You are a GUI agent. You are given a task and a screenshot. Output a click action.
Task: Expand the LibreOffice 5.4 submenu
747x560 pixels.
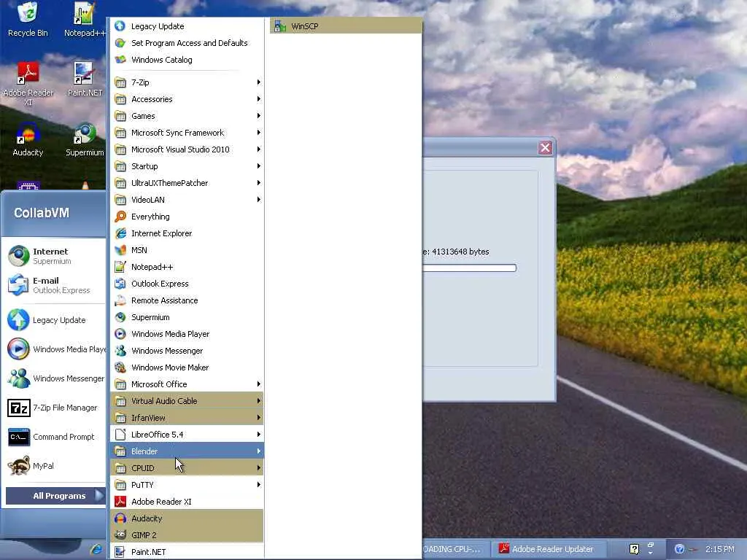pyautogui.click(x=187, y=435)
